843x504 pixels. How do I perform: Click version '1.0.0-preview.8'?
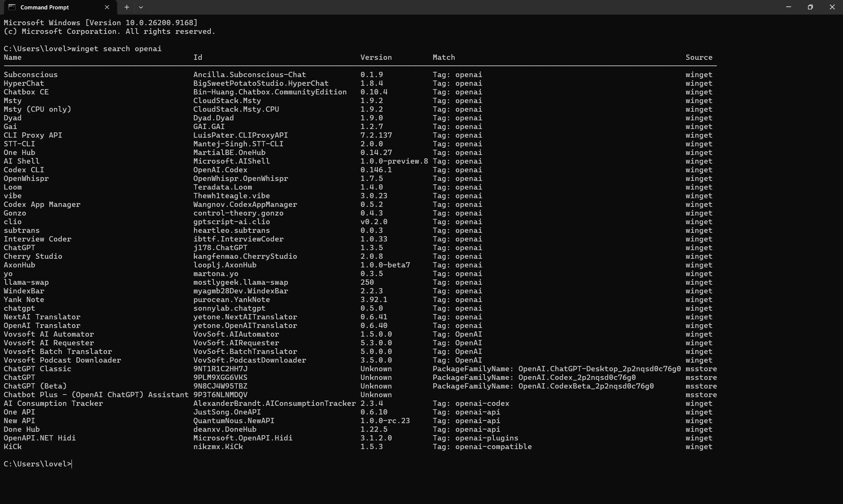pyautogui.click(x=394, y=161)
